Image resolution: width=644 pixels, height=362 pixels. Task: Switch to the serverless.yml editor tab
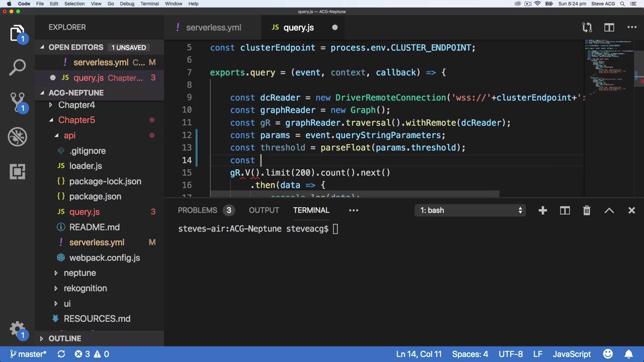[213, 28]
